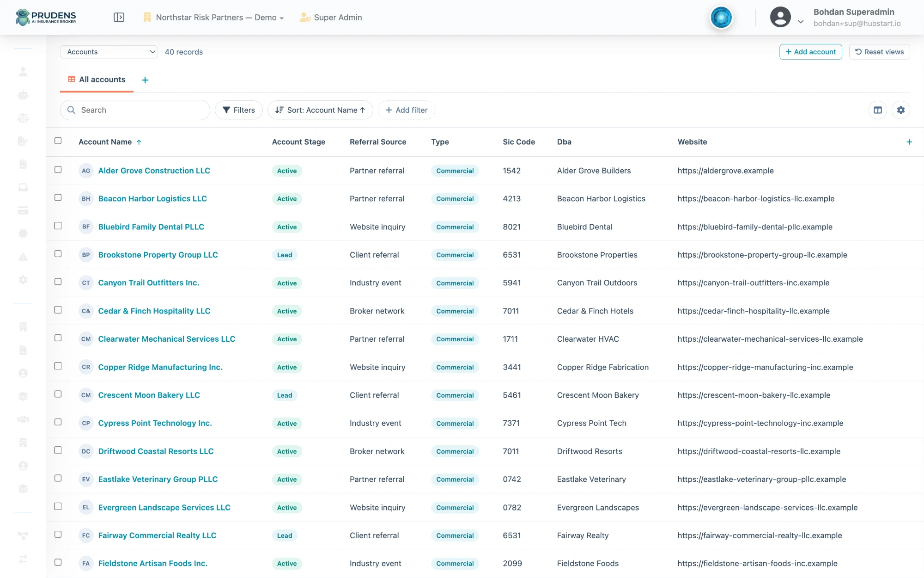
Task: Open the Beacon Harbor Logistics LLC account link
Action: click(152, 199)
